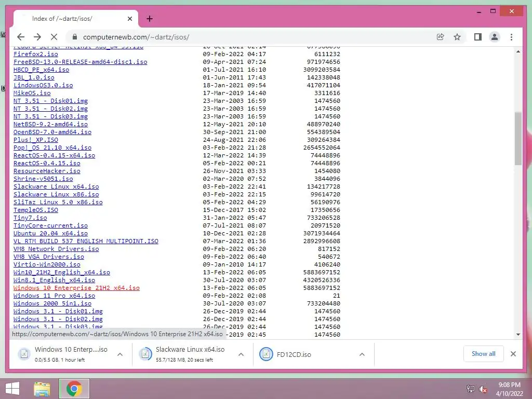532x399 pixels.
Task: Click the address bar URL
Action: 136,37
